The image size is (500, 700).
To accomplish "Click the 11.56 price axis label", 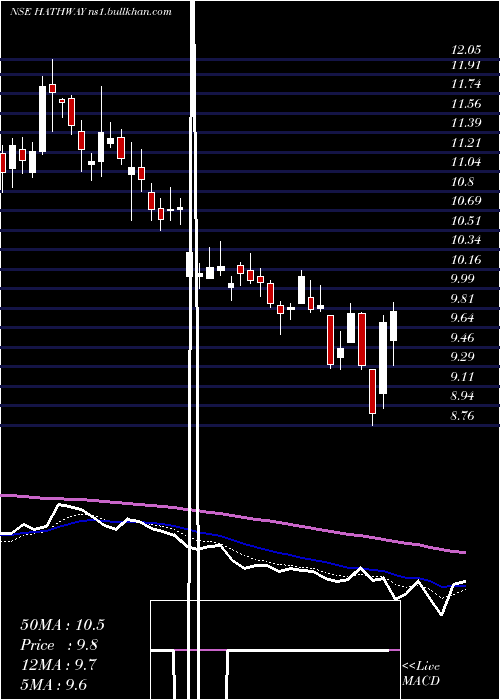I will click(467, 104).
